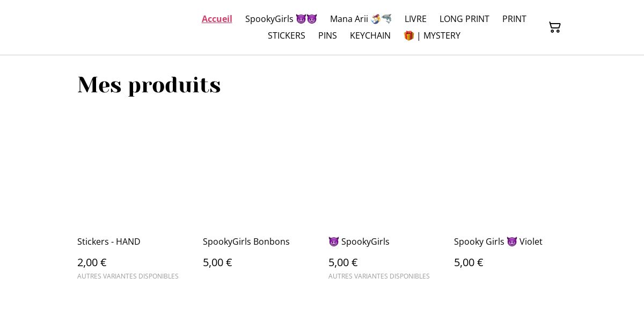Browse the STICKERS category
The image size is (644, 322).
point(286,35)
